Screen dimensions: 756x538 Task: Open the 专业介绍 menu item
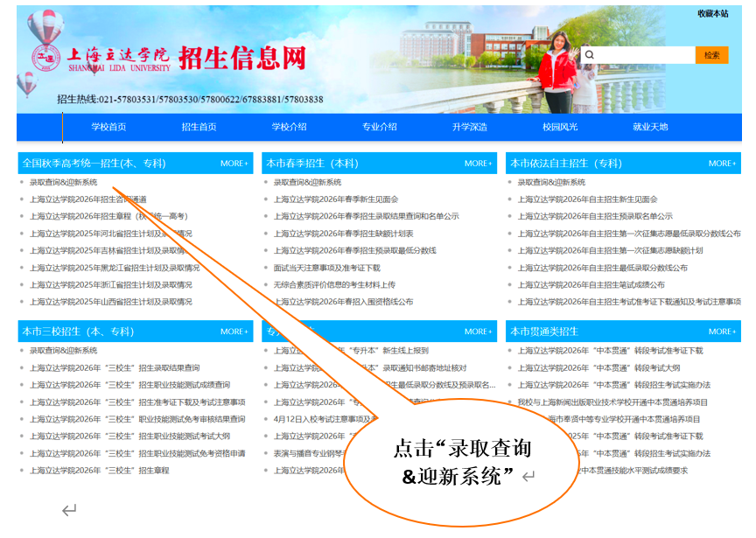tap(380, 127)
